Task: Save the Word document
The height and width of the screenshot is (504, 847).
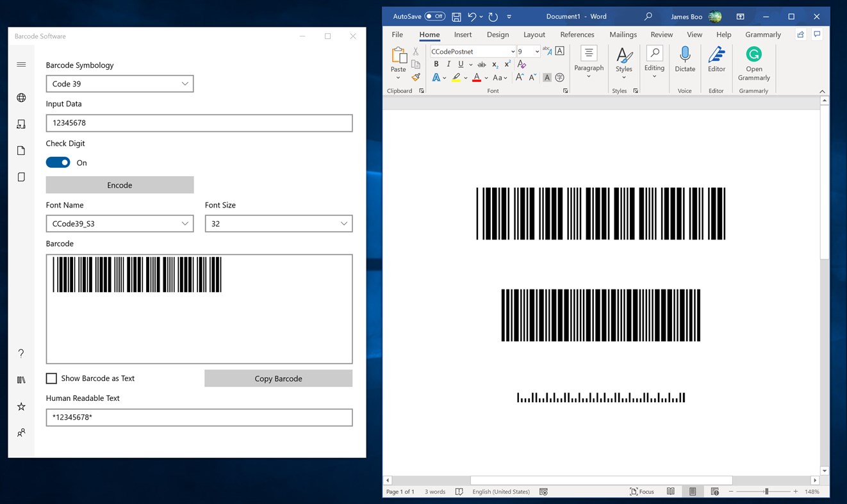Action: click(x=456, y=17)
